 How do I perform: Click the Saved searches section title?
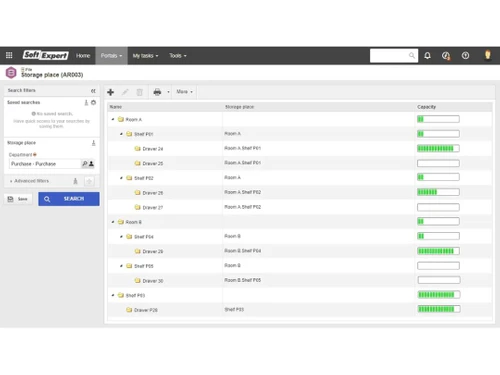(24, 102)
